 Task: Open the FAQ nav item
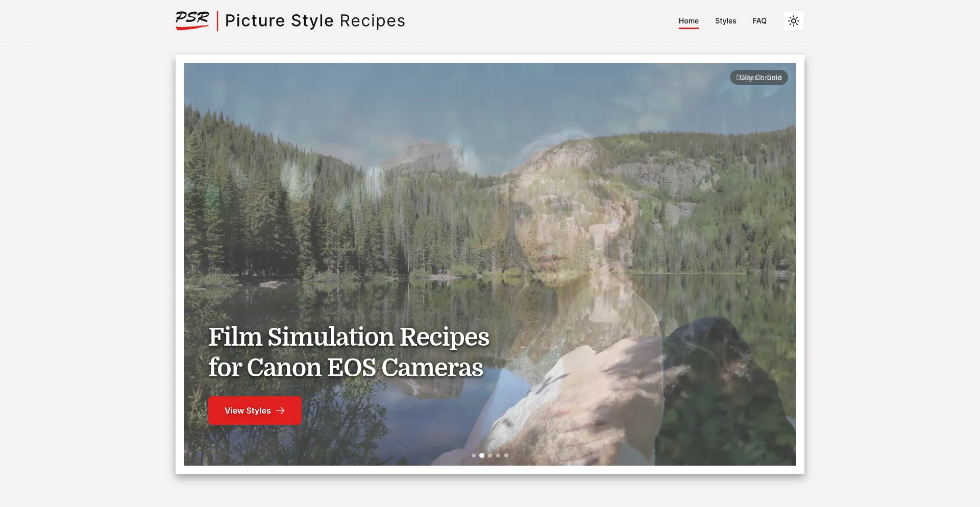pyautogui.click(x=759, y=21)
